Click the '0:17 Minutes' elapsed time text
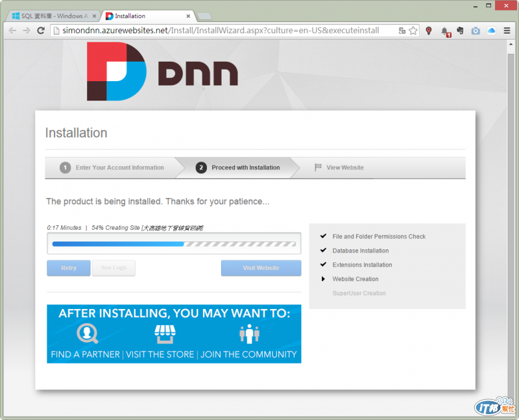This screenshot has height=420, width=519. pos(64,228)
